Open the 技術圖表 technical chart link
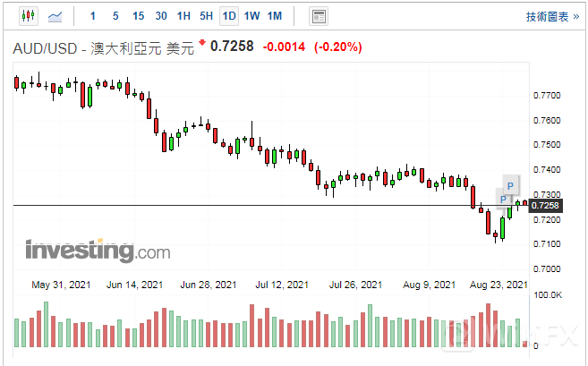588x366 pixels. tap(548, 16)
